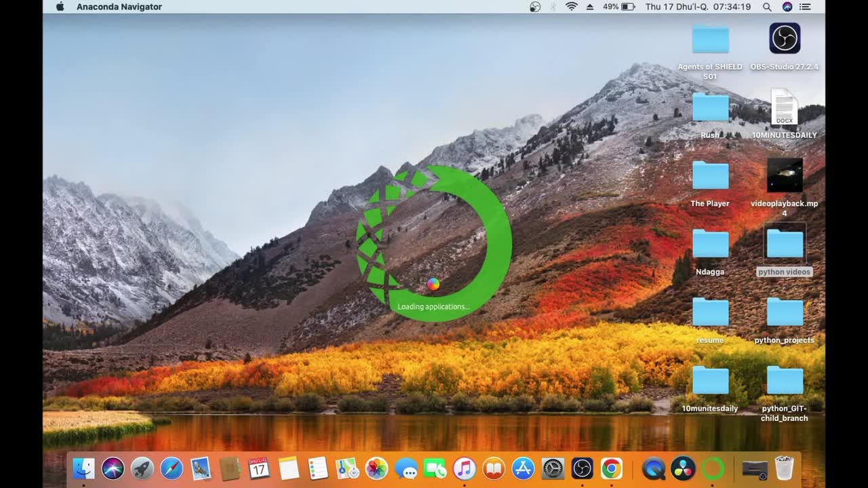Open iTunes music note icon in dock

tap(465, 468)
